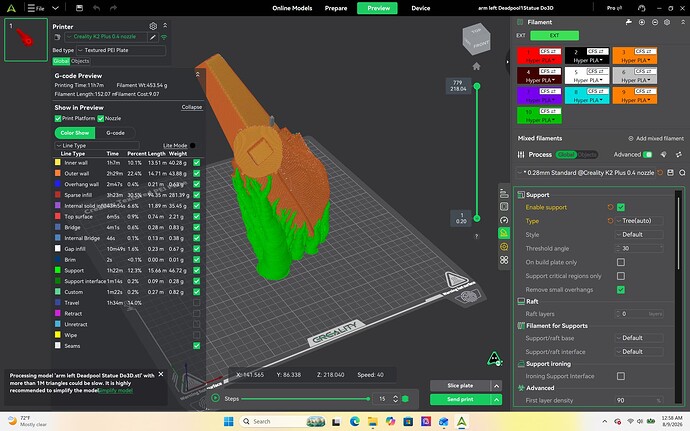The height and width of the screenshot is (431, 690).
Task: Reset the process preset with orange arrow
Action: point(660,173)
